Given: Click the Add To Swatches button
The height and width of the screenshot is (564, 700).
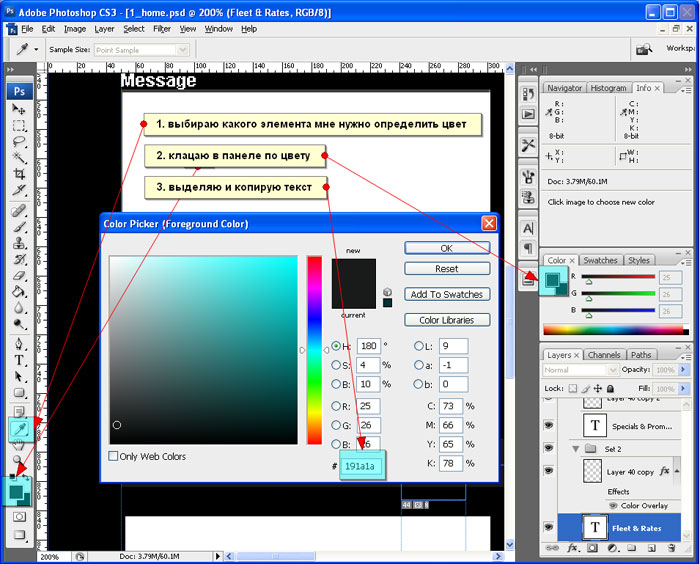Looking at the screenshot, I should [x=446, y=294].
